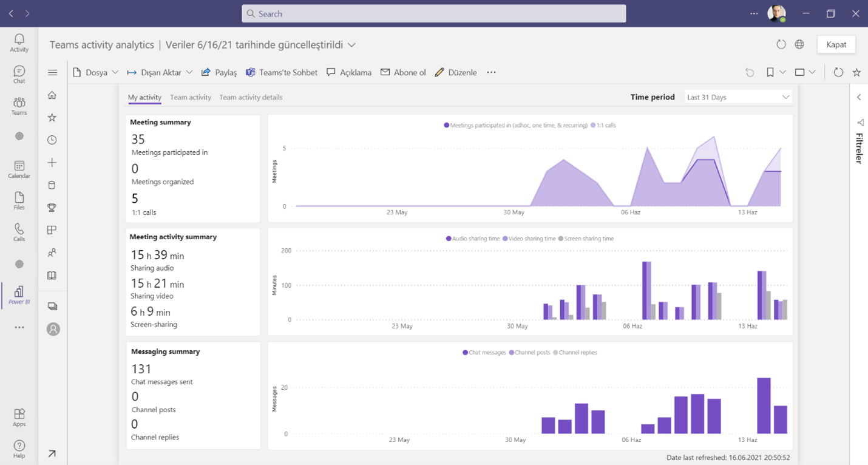This screenshot has height=465, width=868.
Task: Select the Meeting summary card
Action: coord(193,168)
